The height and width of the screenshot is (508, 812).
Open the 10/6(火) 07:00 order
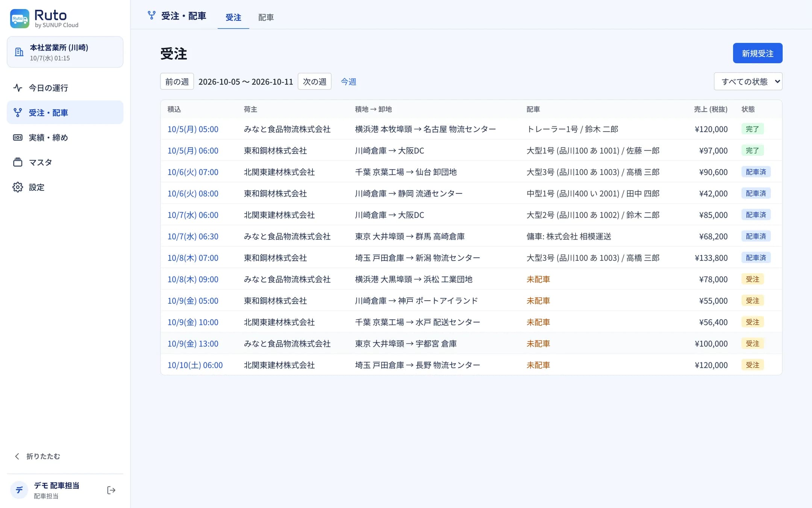[193, 172]
